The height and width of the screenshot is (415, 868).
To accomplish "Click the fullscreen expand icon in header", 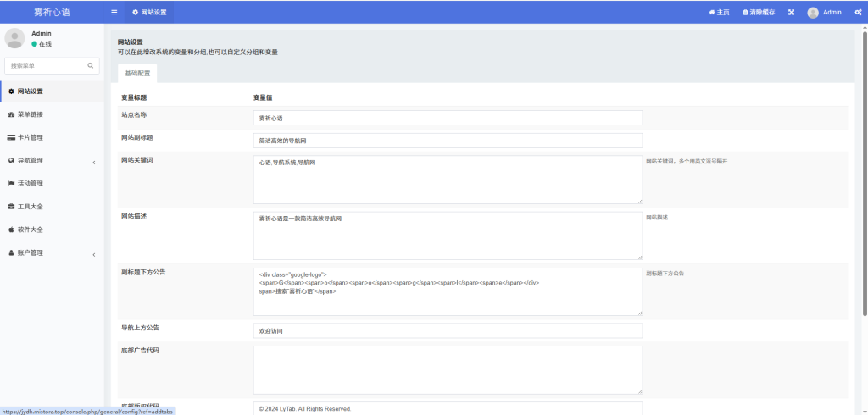I will [x=791, y=13].
